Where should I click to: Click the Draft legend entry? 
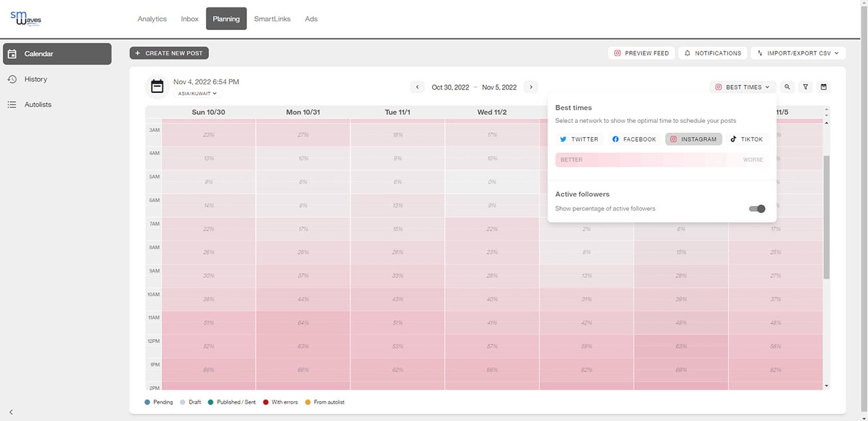[x=190, y=402]
